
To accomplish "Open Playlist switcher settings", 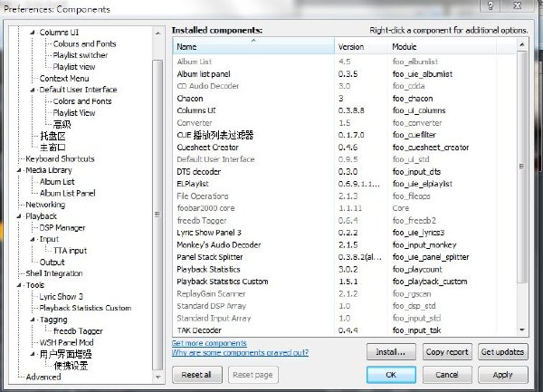I will 81,55.
